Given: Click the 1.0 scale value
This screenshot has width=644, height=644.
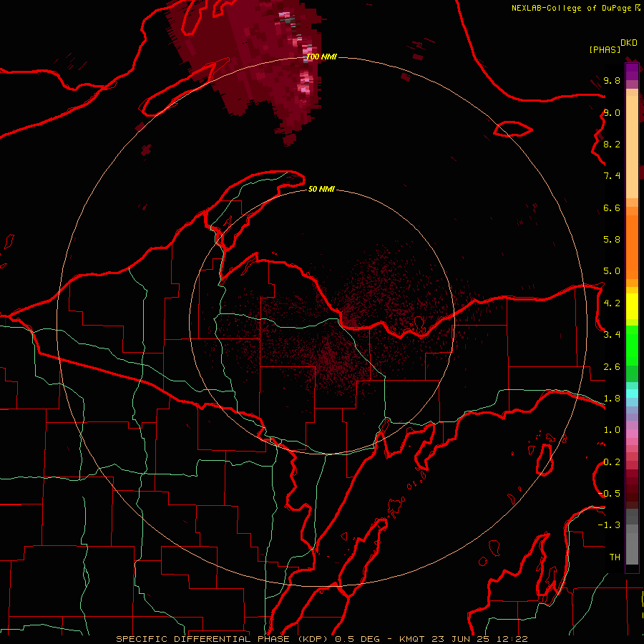Looking at the screenshot, I should pos(612,430).
